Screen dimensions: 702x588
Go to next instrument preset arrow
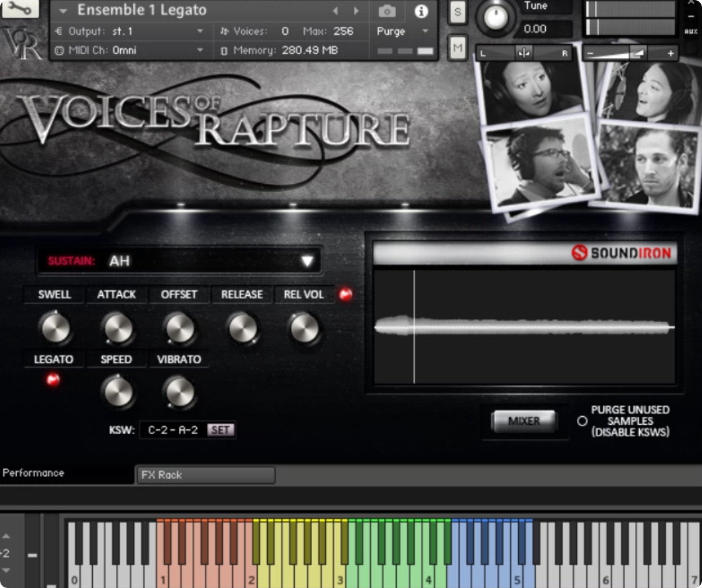356,11
